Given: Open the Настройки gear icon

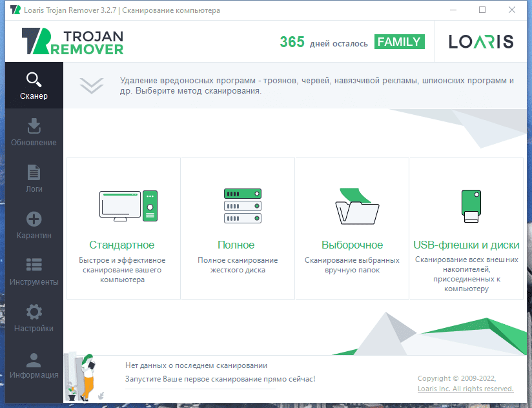Looking at the screenshot, I should [x=34, y=312].
